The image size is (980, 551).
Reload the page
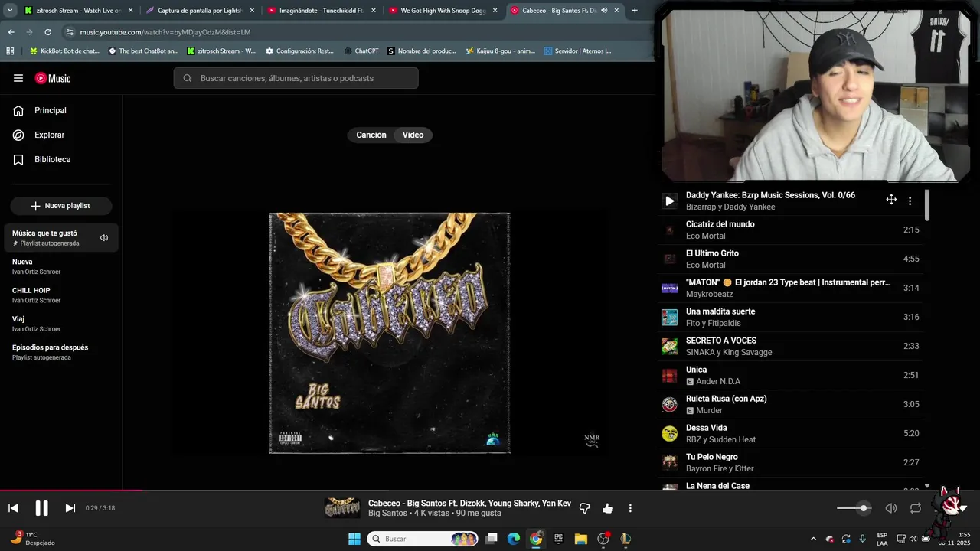click(x=47, y=32)
